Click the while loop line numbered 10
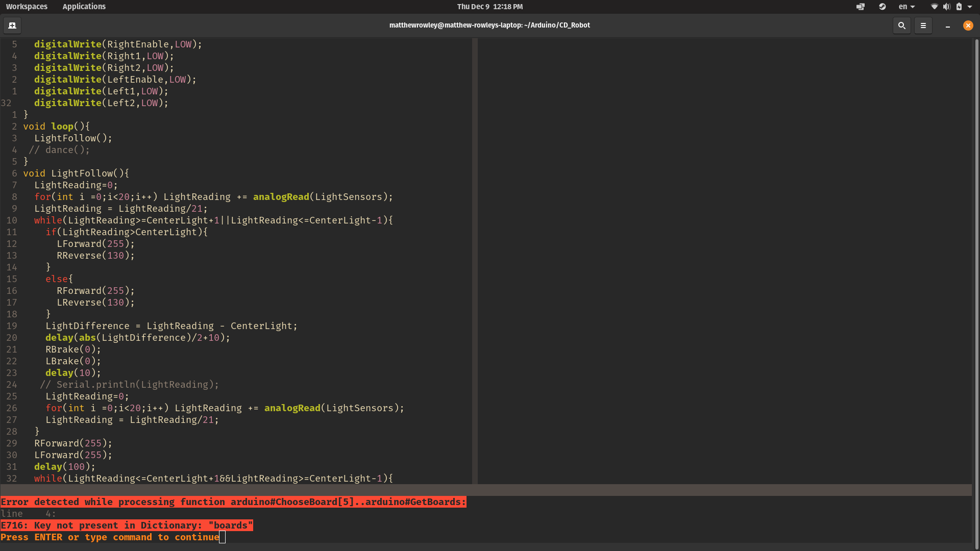The width and height of the screenshot is (980, 551). (x=213, y=220)
